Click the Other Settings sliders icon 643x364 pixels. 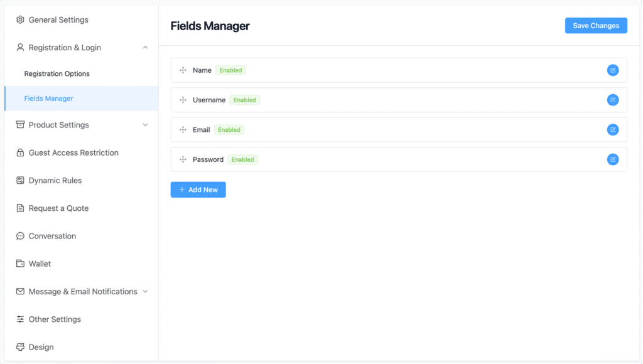coord(19,319)
